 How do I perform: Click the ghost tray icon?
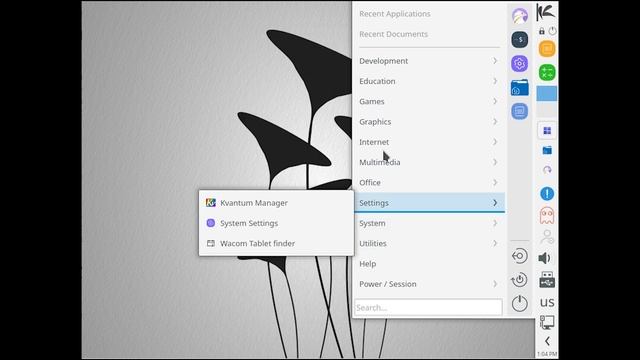547,215
